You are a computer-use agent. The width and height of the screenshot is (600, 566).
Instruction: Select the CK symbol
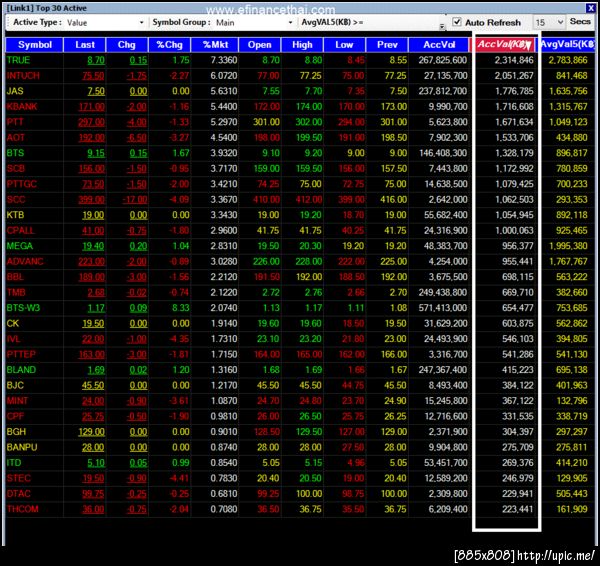point(13,323)
